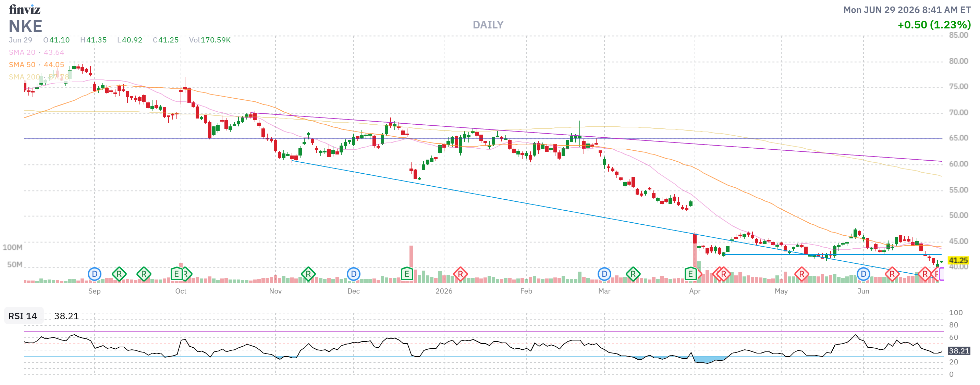Viewport: 980px width, 385px height.
Task: Open the earnings marker just before October
Action: coord(176,274)
